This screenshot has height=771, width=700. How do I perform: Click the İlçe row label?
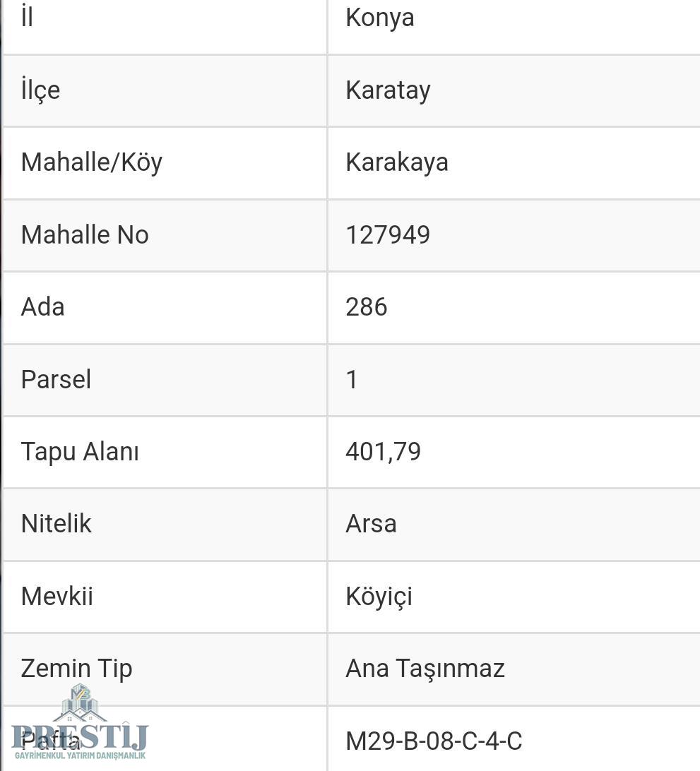click(40, 89)
